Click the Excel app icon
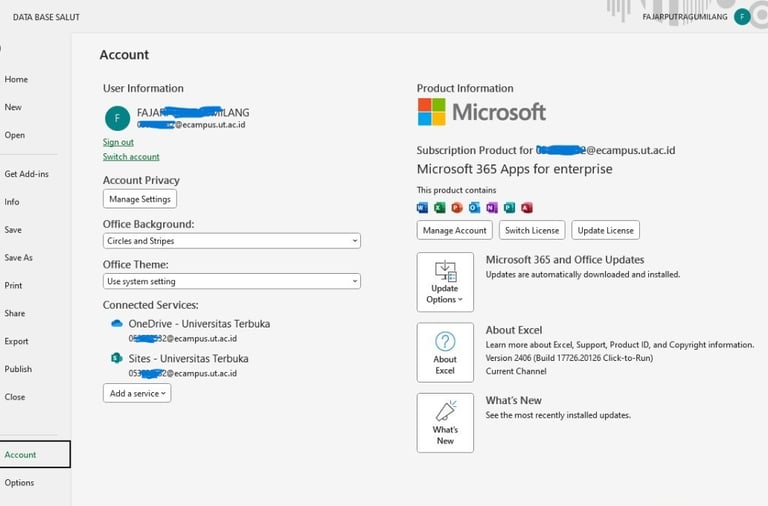Image resolution: width=768 pixels, height=506 pixels. coord(440,208)
